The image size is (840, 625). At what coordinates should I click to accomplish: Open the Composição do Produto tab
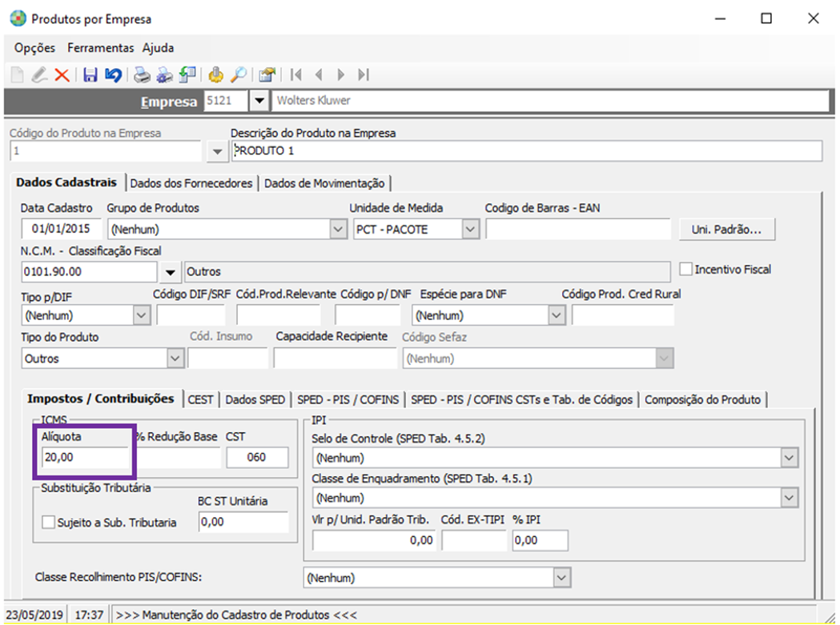pyautogui.click(x=702, y=399)
